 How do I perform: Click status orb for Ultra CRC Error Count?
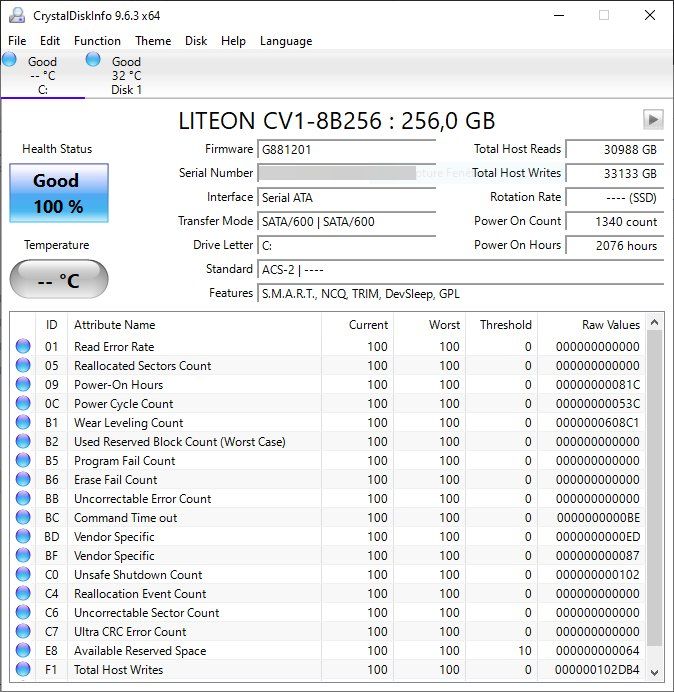click(x=23, y=631)
